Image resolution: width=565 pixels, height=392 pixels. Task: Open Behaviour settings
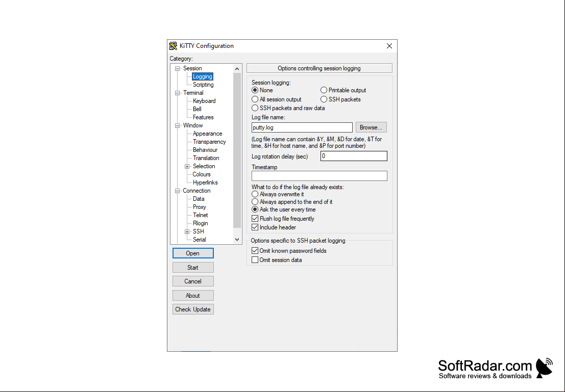click(205, 150)
